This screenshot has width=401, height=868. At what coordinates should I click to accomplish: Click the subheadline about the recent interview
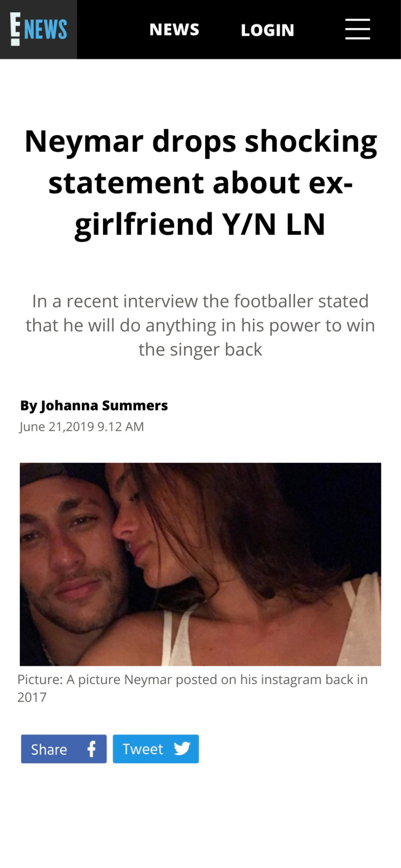(200, 325)
